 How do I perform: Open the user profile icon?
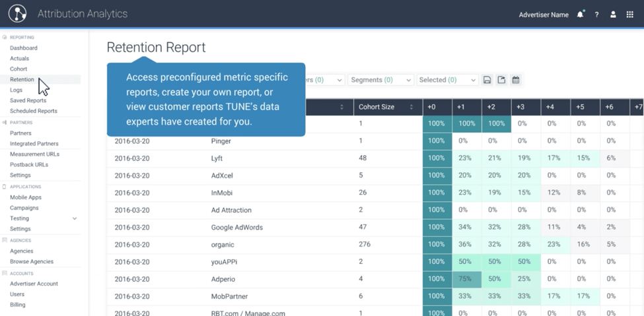pyautogui.click(x=613, y=15)
